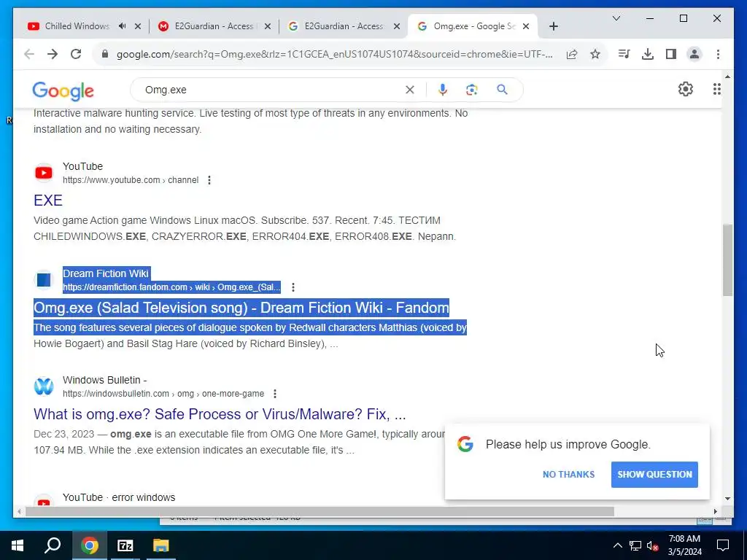Open the EXE YouTube channel result

click(48, 200)
